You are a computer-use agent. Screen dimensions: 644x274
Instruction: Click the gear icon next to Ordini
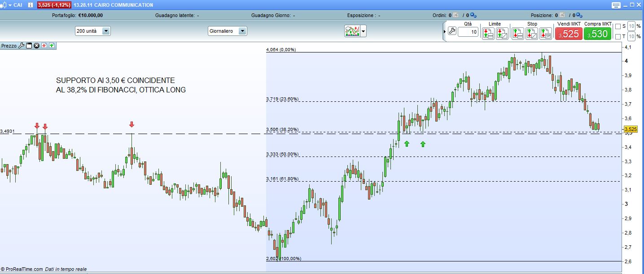473,15
